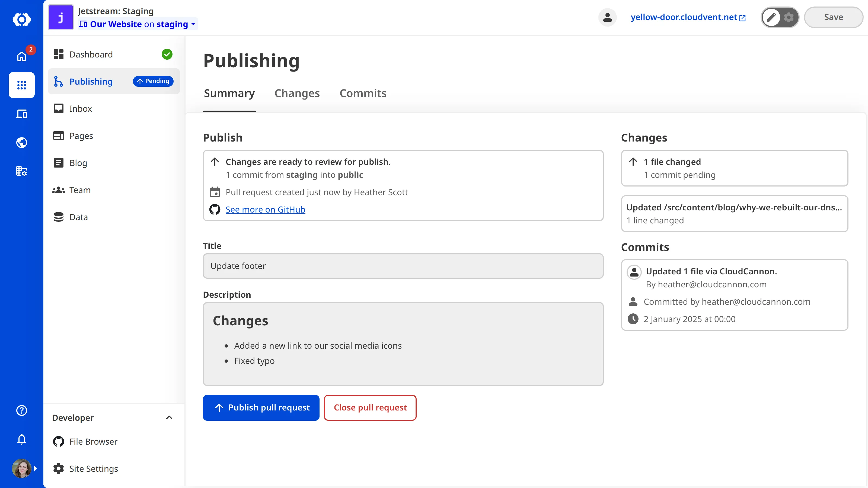This screenshot has height=488, width=868.
Task: Open Publishing in the sidebar
Action: pos(114,82)
